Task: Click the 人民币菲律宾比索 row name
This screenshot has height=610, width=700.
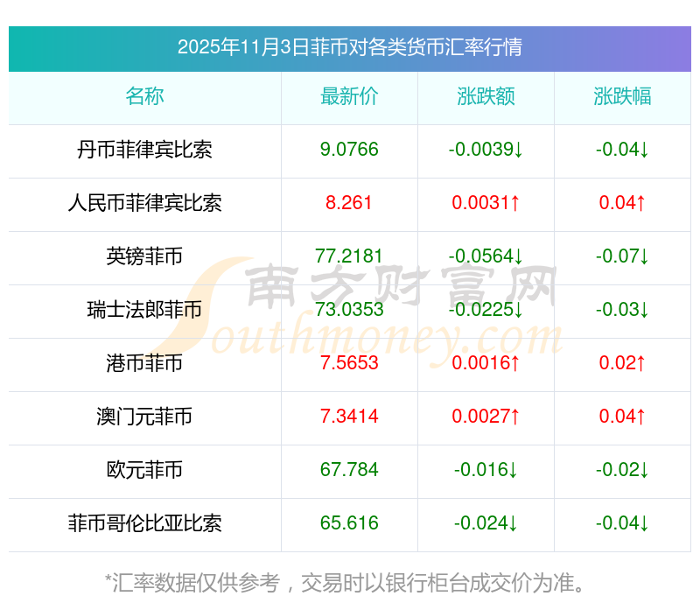Action: point(144,203)
